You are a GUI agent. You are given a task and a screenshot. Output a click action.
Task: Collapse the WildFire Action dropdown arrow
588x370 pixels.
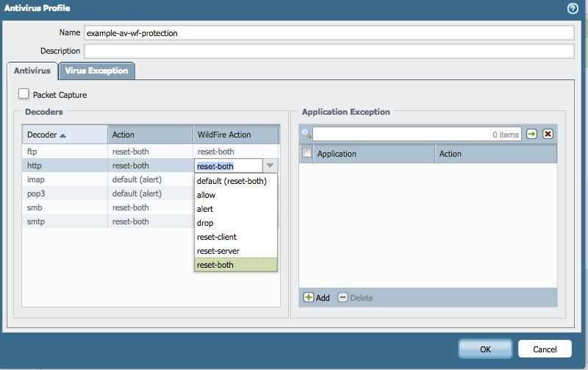click(270, 166)
